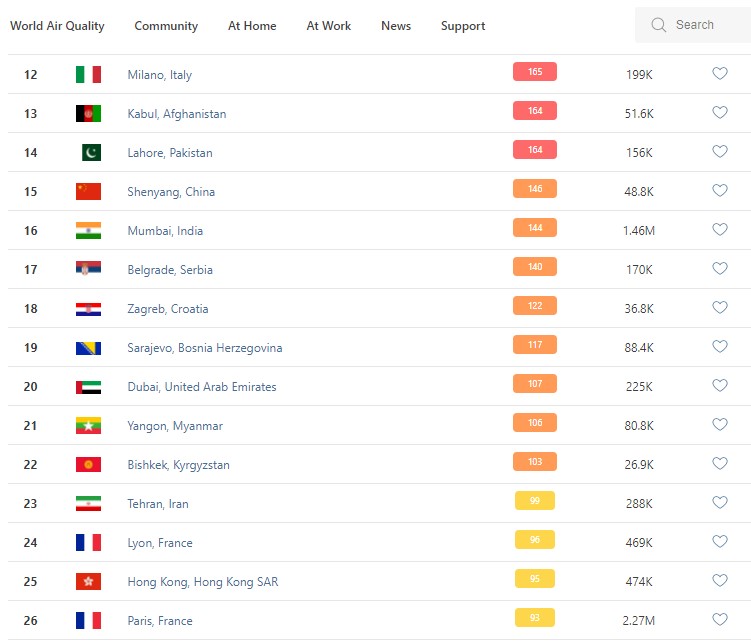Toggle heart for Kabul, Afghanistan

719,113
